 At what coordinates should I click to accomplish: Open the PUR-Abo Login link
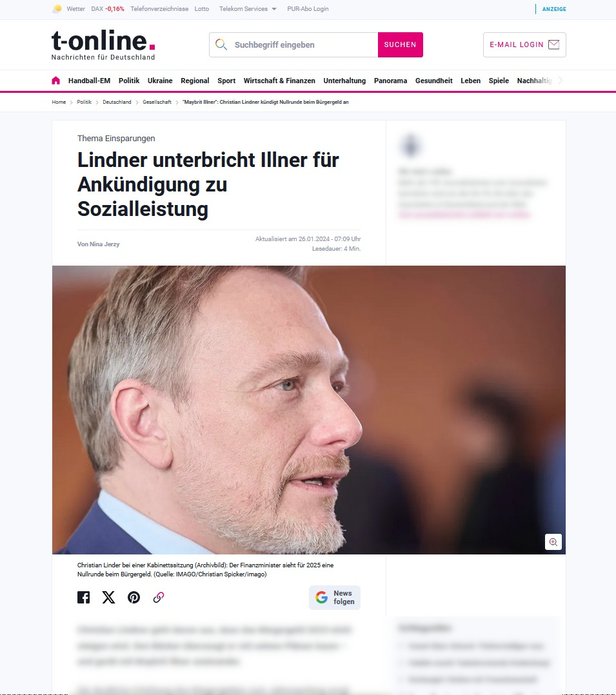click(308, 9)
